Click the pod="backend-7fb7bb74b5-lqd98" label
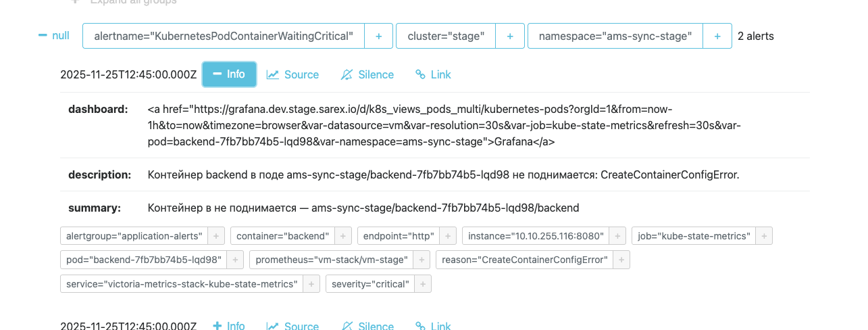This screenshot has width=868, height=330. click(144, 260)
